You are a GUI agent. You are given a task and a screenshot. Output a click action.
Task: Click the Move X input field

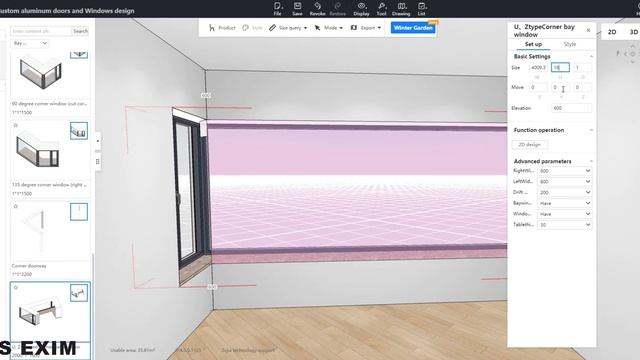[539, 87]
